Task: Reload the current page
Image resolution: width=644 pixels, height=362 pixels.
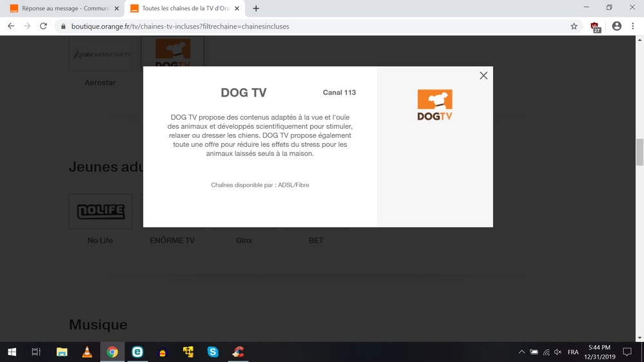Action: (43, 26)
